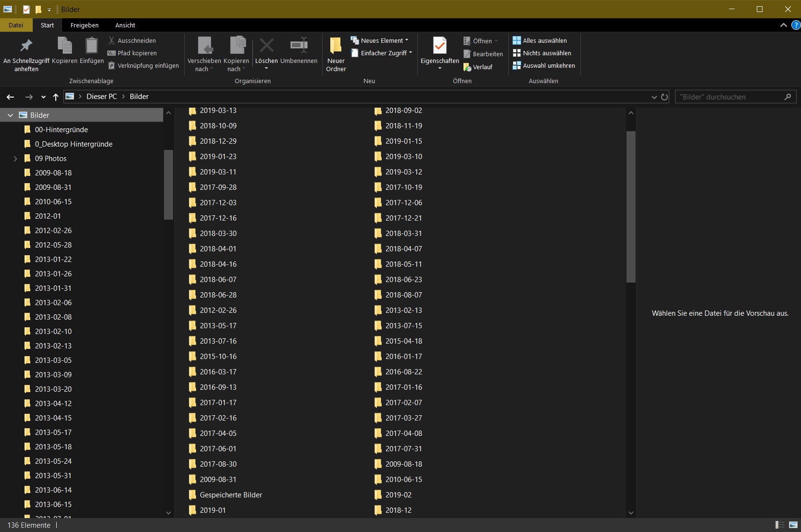Select 00-Hintergründe in the tree

[x=62, y=130]
